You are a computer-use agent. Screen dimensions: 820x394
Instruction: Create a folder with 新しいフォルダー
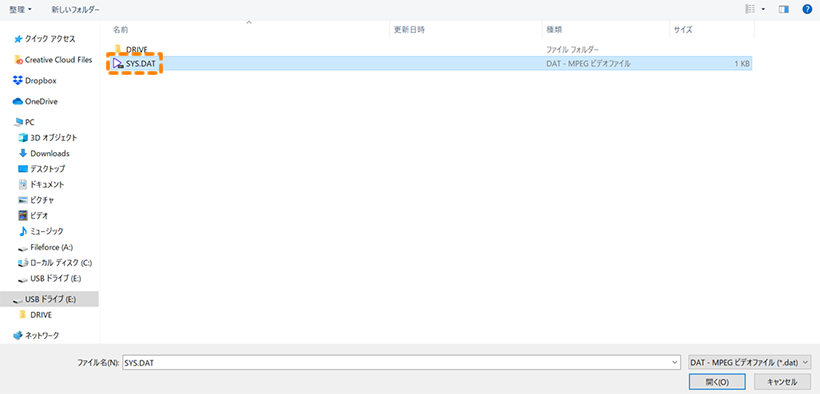click(x=76, y=9)
